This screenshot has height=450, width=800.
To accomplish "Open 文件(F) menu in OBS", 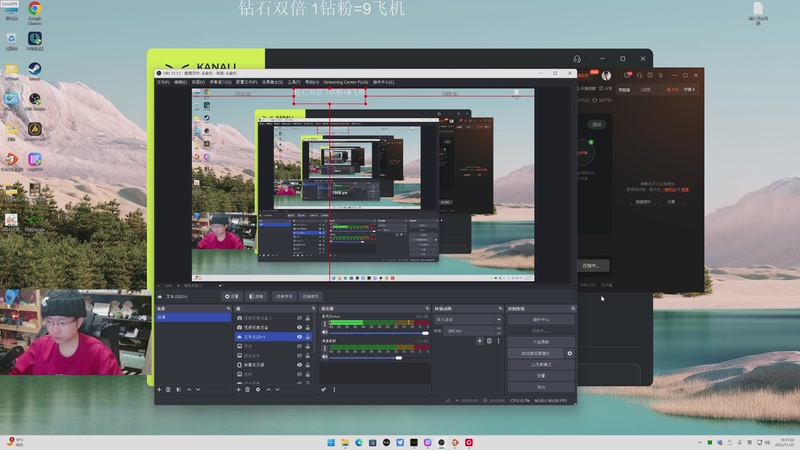I will click(163, 82).
